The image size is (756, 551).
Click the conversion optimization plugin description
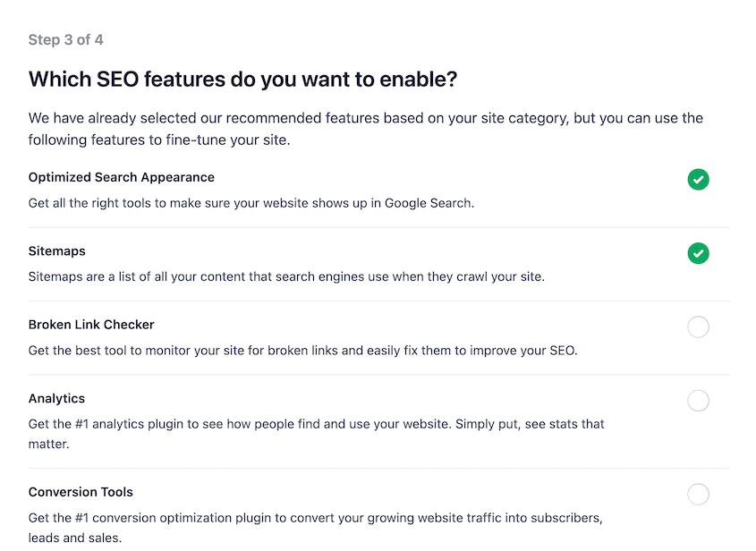(x=315, y=527)
